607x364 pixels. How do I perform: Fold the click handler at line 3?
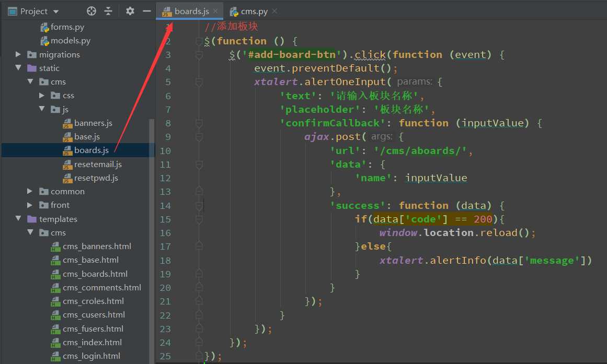click(x=199, y=54)
